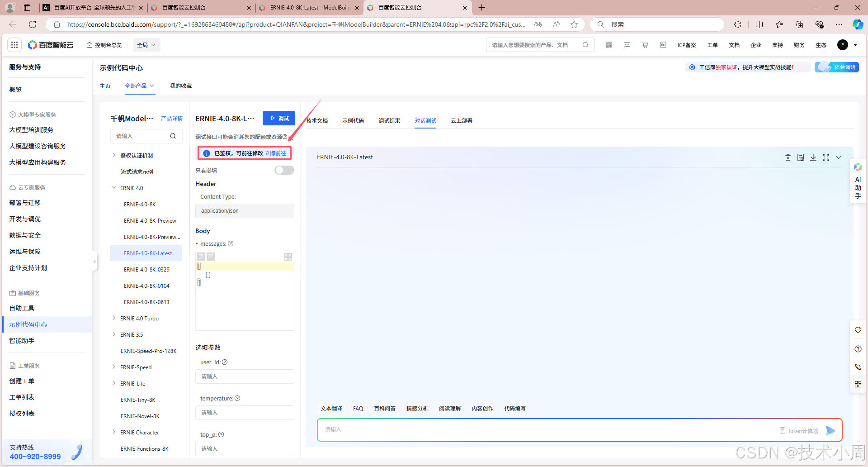Open the 产品详情 link
This screenshot has width=868, height=467.
pyautogui.click(x=172, y=118)
